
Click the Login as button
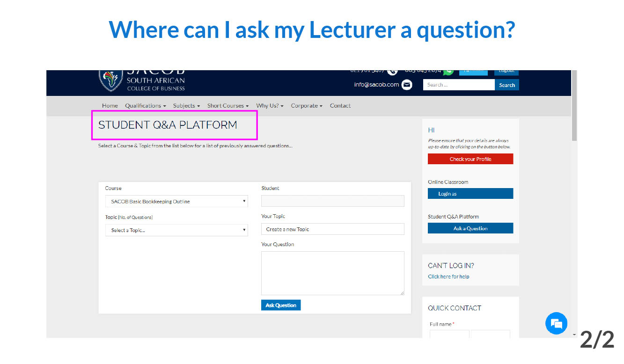tap(470, 194)
